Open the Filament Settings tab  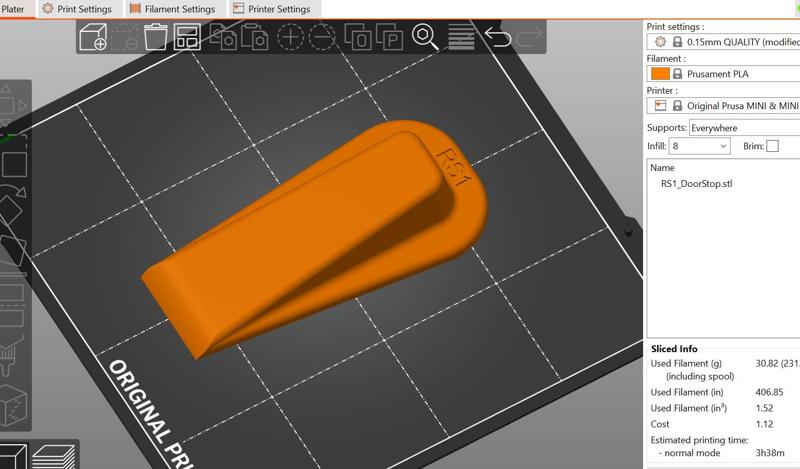(173, 9)
